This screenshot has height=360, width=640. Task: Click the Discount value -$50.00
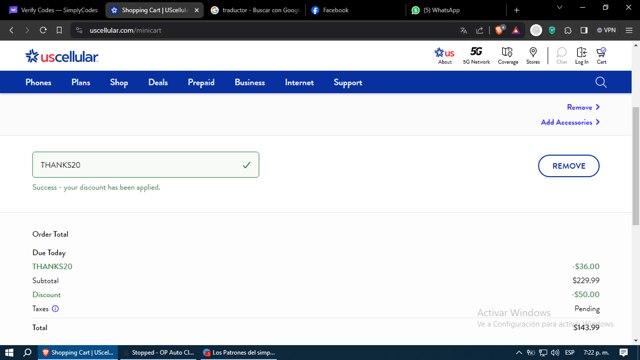point(585,294)
